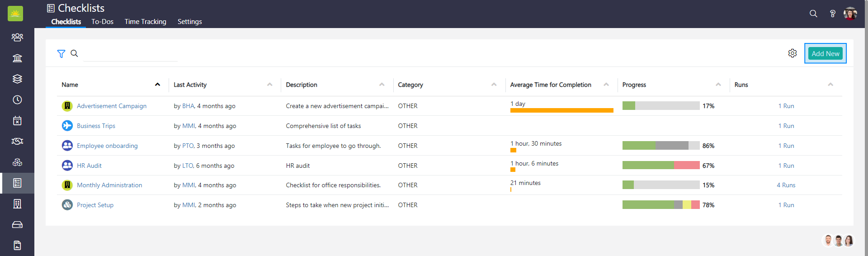This screenshot has width=868, height=256.
Task: Open the handshake icon in sidebar
Action: [17, 142]
